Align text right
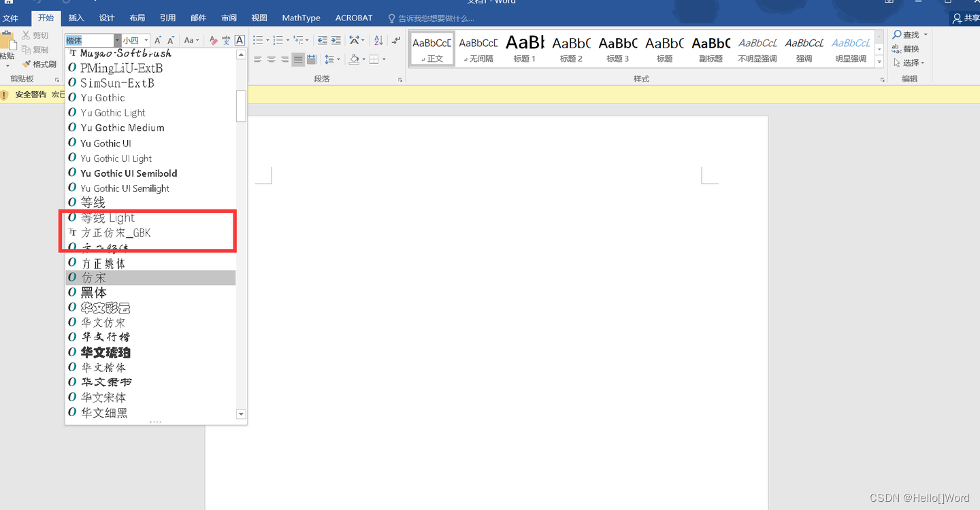 click(284, 59)
